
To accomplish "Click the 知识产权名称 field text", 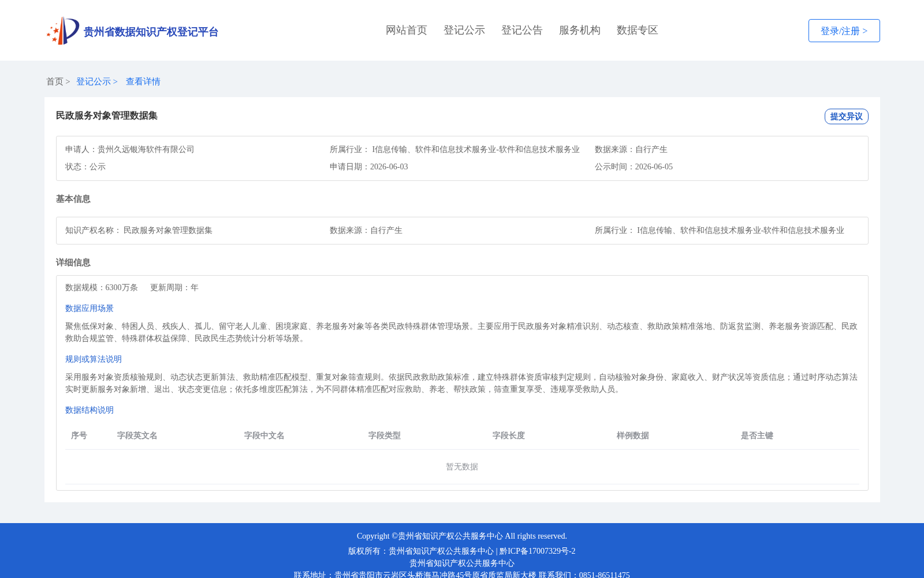I will 139,230.
